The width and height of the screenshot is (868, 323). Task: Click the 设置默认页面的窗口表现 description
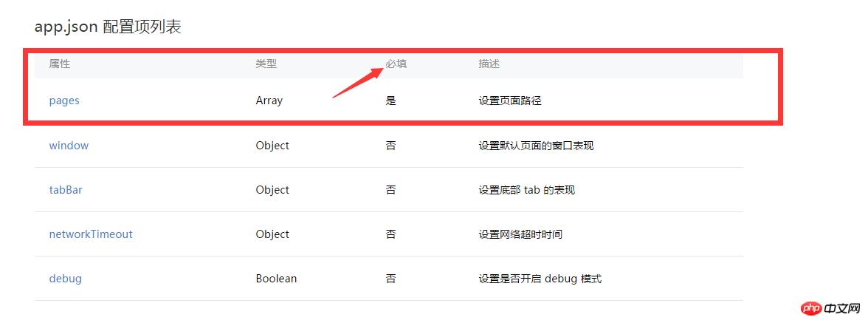point(536,146)
